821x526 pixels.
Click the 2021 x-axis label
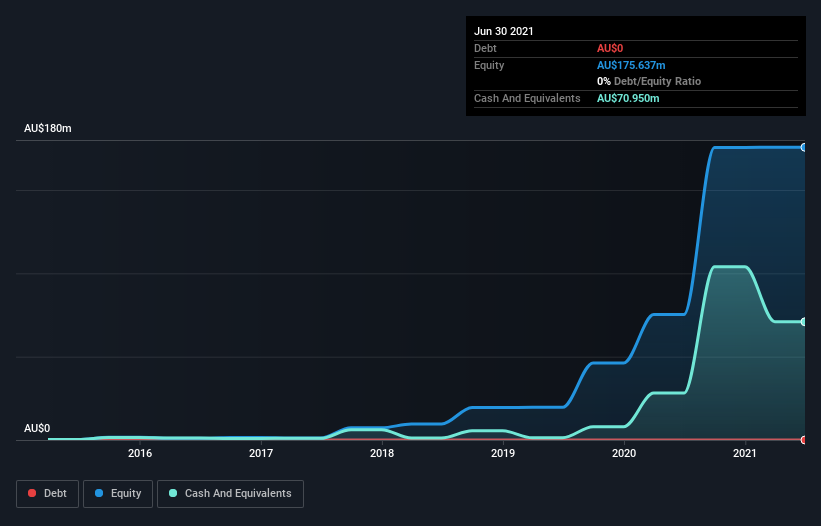click(745, 453)
